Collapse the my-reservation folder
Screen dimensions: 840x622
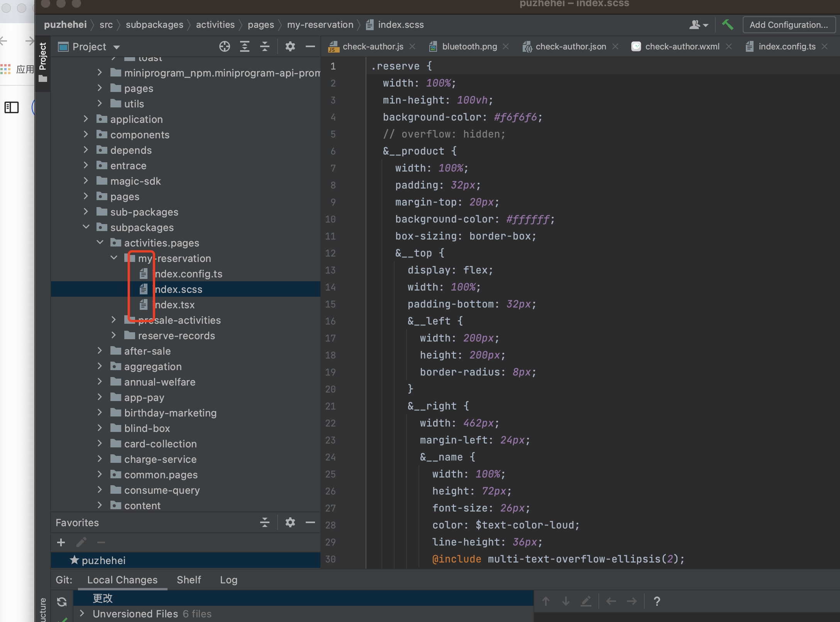[114, 258]
